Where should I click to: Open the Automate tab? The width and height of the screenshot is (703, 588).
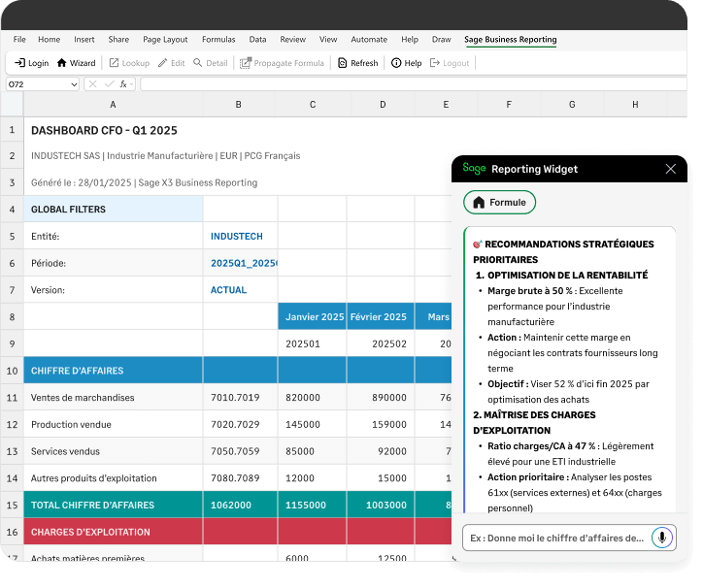click(369, 40)
